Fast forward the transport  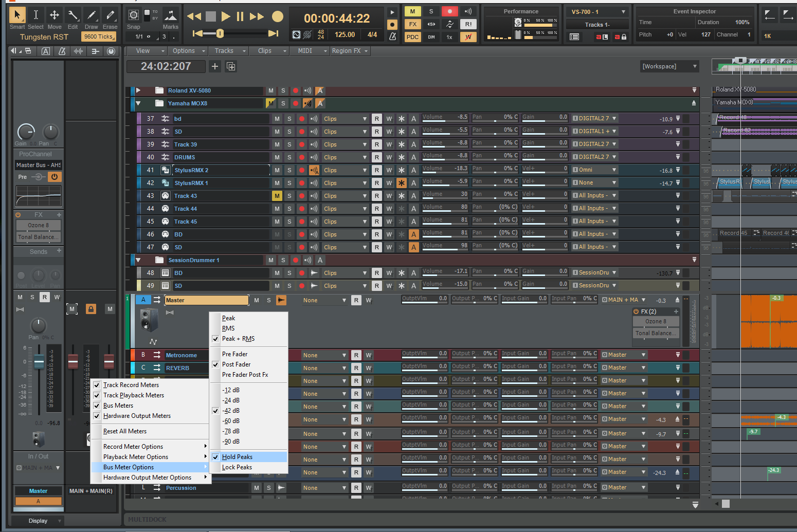[257, 16]
